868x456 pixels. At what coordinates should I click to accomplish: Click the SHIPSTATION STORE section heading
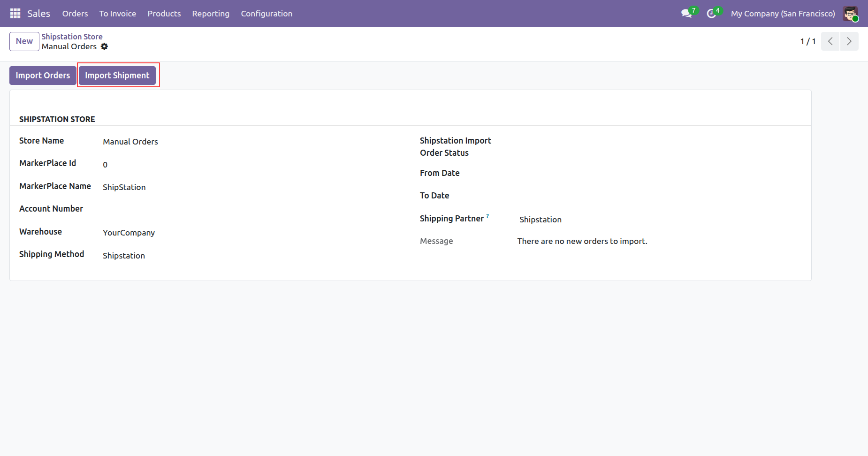[x=57, y=119]
